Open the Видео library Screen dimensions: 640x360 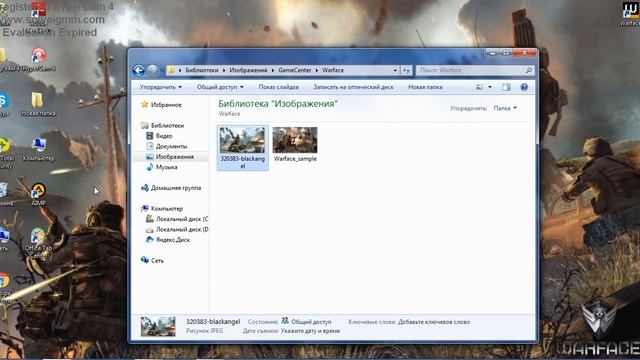click(x=160, y=136)
